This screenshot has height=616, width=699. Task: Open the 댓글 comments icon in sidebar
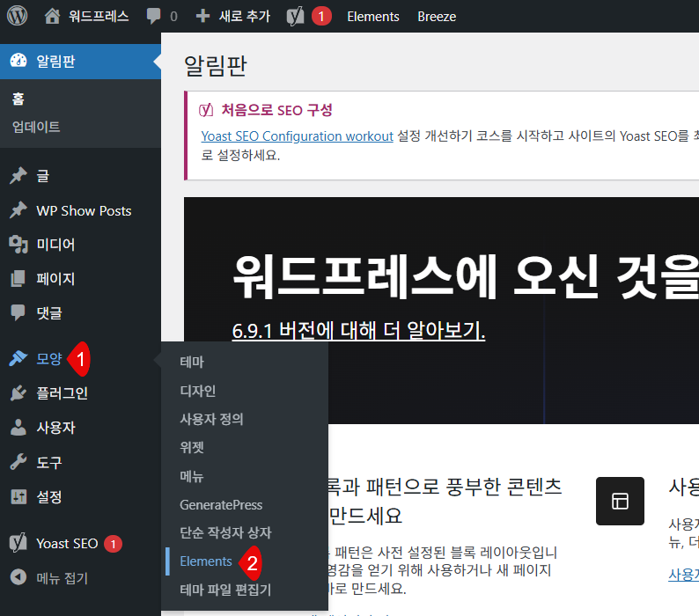[x=18, y=313]
